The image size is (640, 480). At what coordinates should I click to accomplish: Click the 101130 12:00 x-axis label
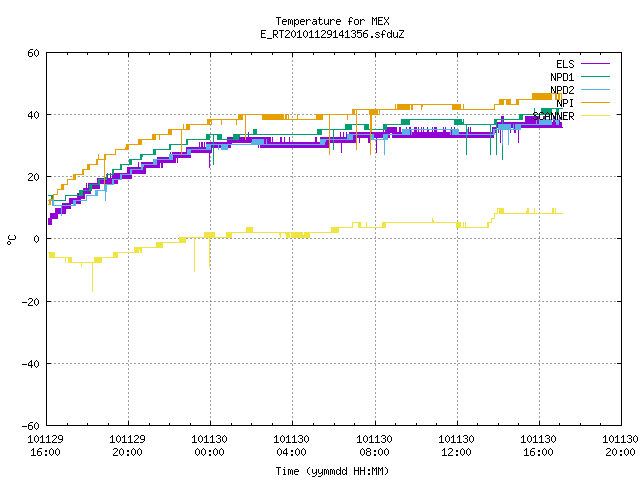point(456,446)
